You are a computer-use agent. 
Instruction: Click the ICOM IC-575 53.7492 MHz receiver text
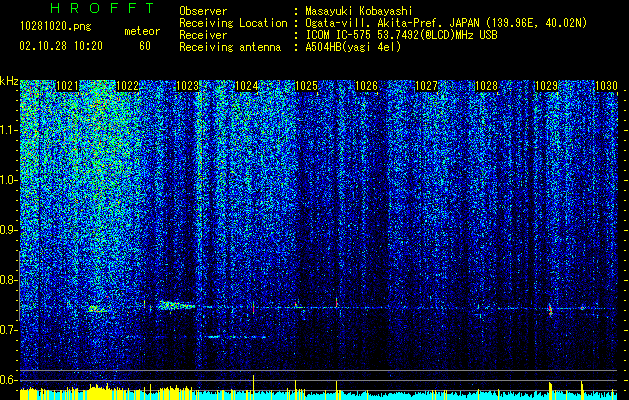[x=401, y=35]
